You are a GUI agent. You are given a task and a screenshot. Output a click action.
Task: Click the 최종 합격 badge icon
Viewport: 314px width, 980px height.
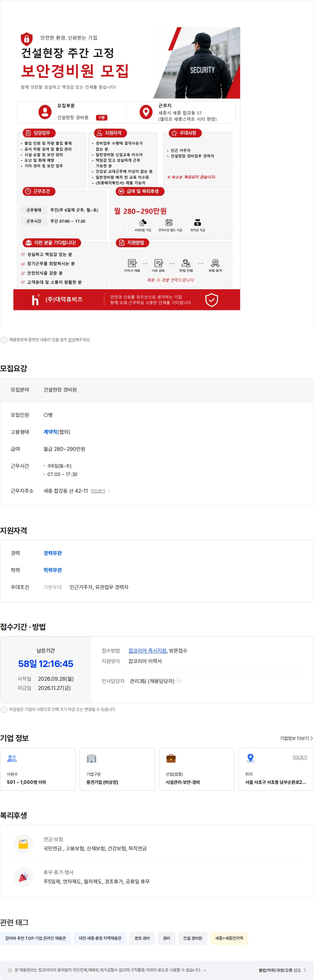[x=215, y=263]
